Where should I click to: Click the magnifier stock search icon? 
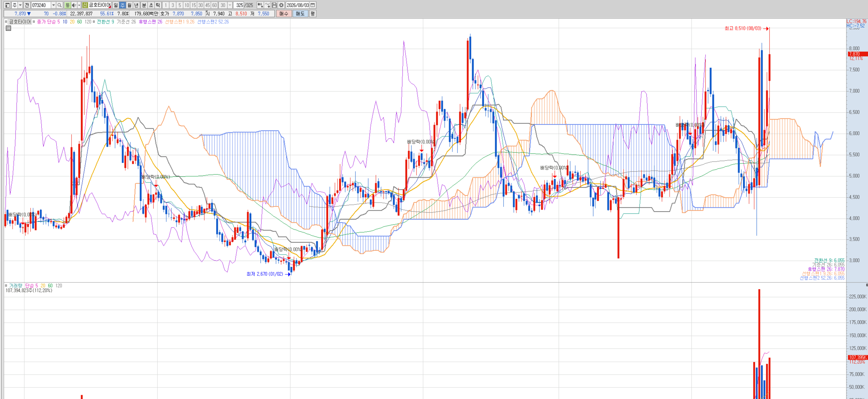(60, 5)
